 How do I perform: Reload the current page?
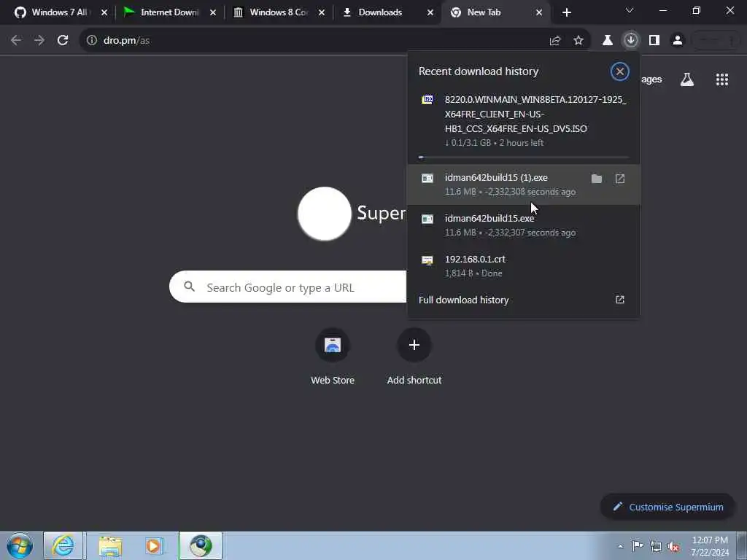tap(63, 41)
